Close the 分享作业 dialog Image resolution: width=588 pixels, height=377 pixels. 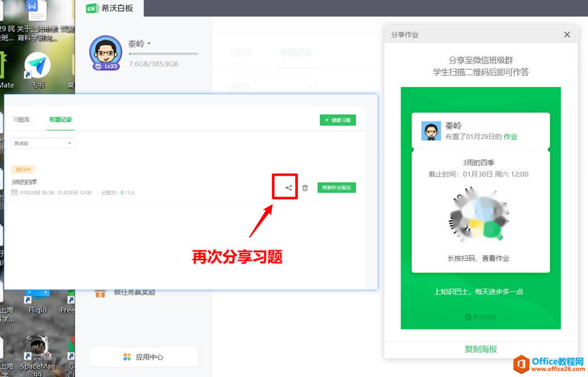[x=567, y=35]
